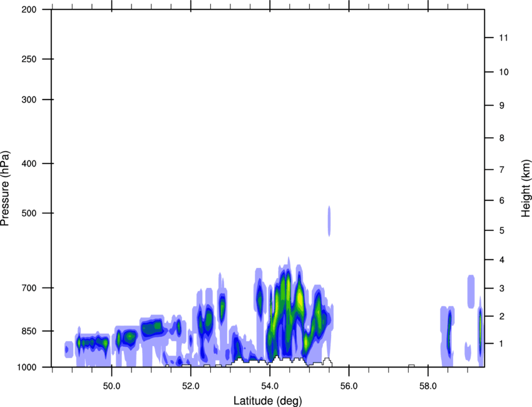Click the small terrain box near 57.5 latitude
The image size is (532, 407).
[412, 366]
